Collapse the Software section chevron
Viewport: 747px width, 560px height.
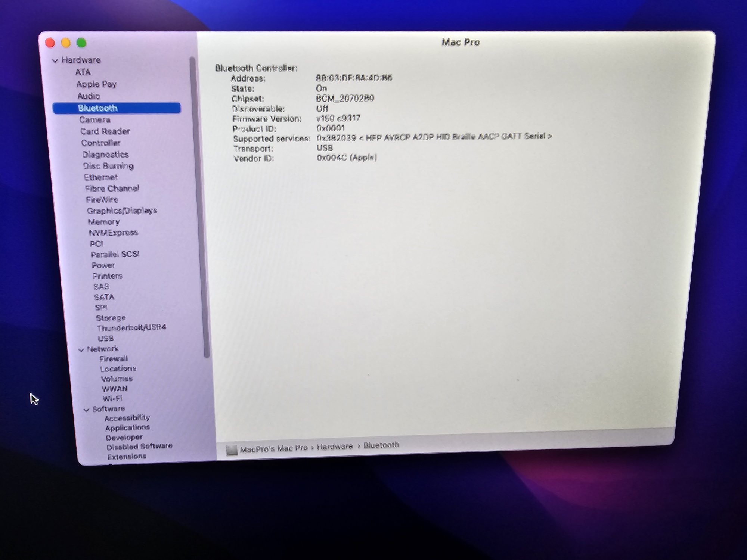point(86,410)
